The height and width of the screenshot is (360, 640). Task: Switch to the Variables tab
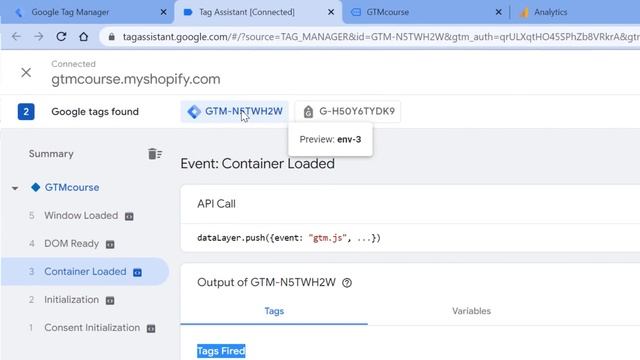coord(471,311)
